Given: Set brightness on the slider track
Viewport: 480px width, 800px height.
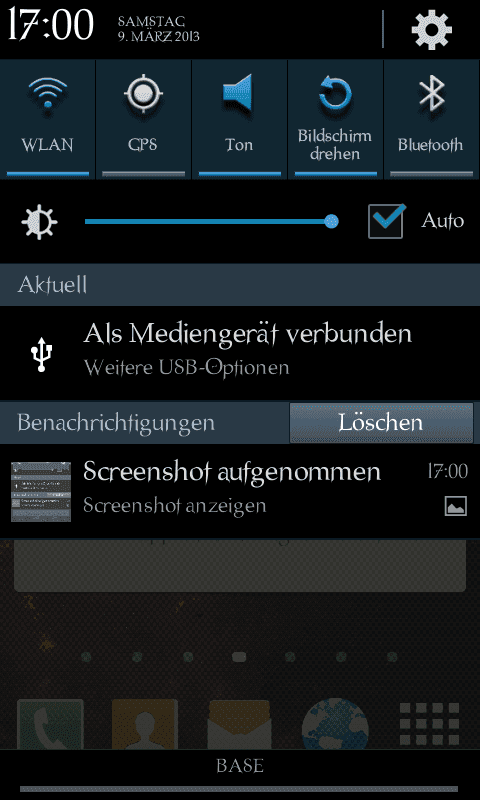Looking at the screenshot, I should click(x=211, y=221).
